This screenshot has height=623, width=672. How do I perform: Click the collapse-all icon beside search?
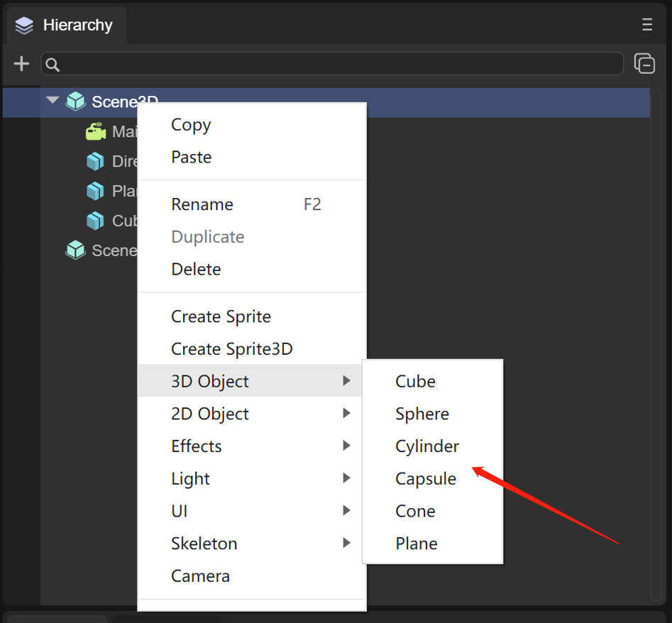[644, 64]
